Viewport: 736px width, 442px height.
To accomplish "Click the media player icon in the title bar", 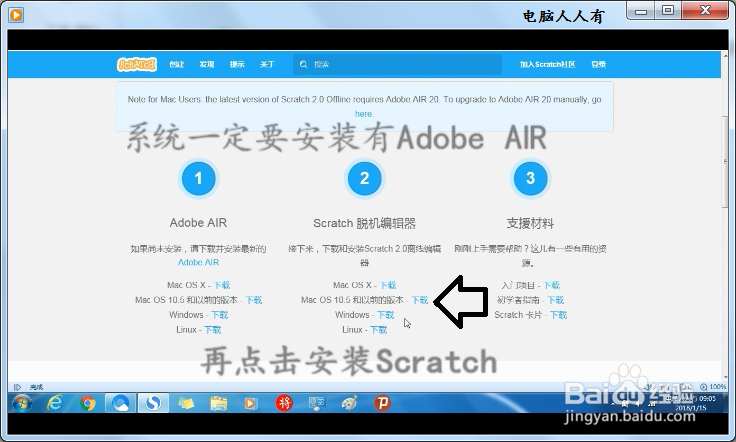I will (16, 15).
